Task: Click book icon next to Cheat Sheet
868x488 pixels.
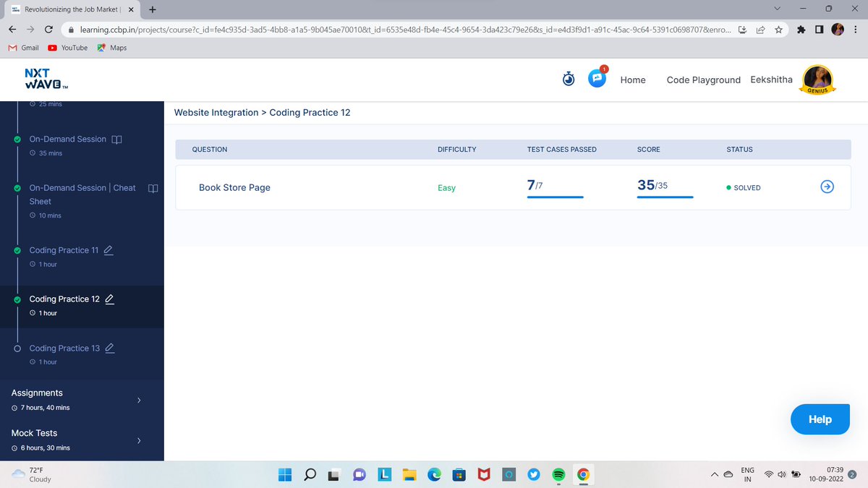Action: click(153, 188)
